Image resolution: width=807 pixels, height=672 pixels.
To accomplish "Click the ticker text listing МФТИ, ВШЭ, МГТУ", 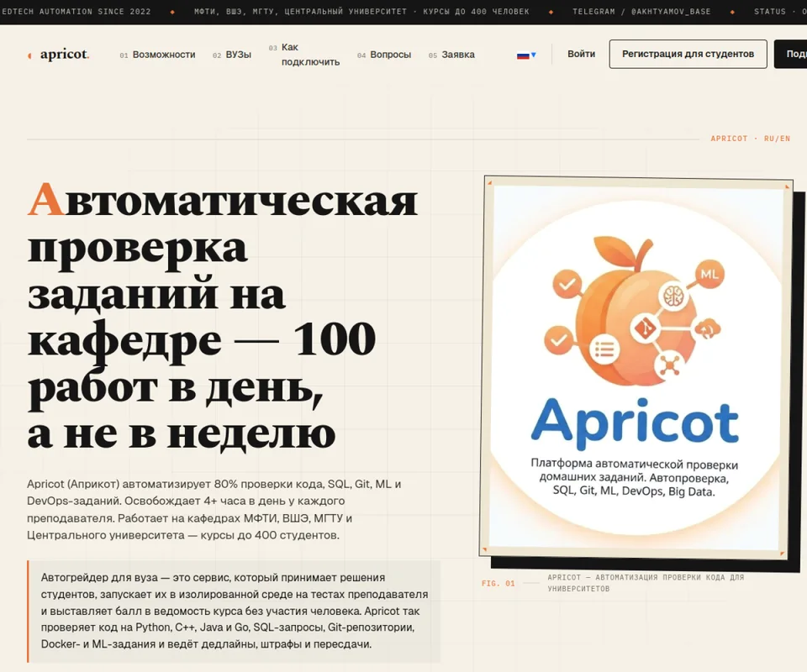I will pos(361,11).
